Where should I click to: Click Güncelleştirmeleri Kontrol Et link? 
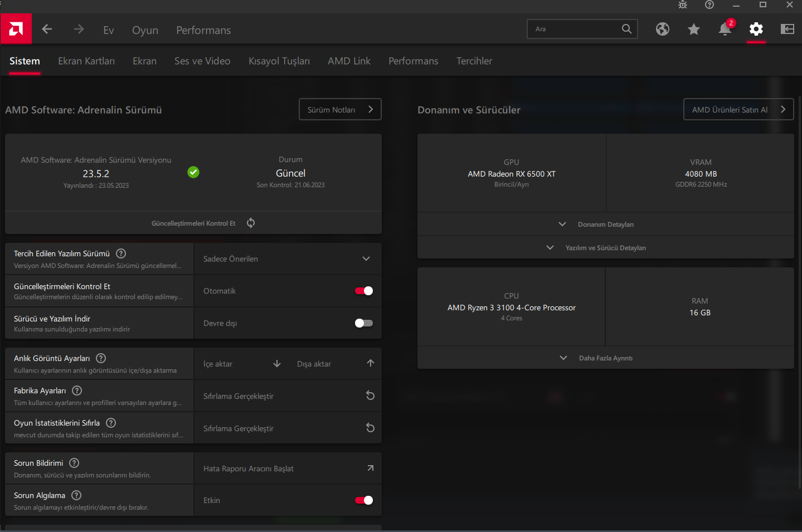[193, 223]
